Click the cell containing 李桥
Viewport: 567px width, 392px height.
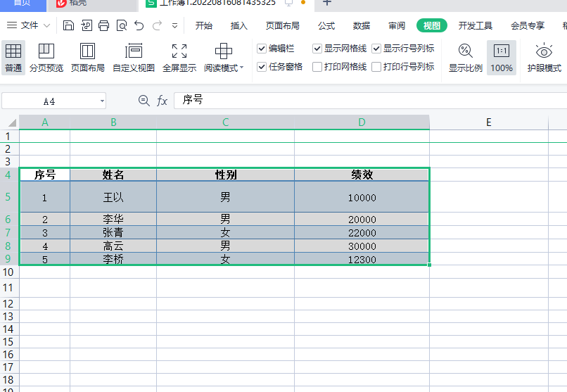113,259
